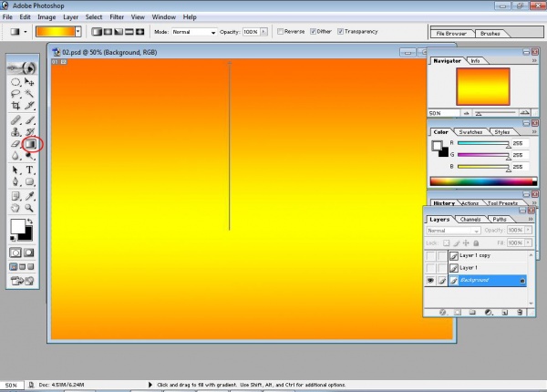Uncheck the Dither option
Image resolution: width=547 pixels, height=392 pixels.
pyautogui.click(x=315, y=31)
